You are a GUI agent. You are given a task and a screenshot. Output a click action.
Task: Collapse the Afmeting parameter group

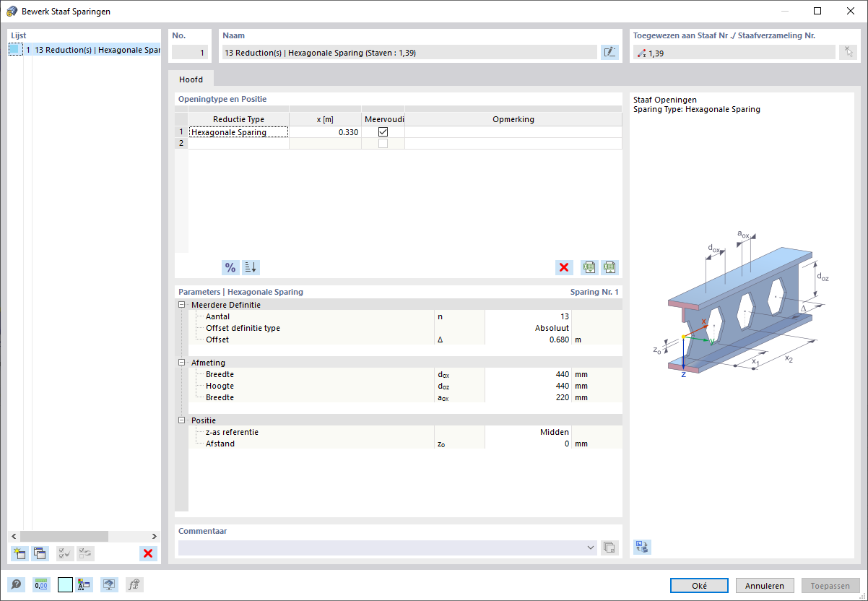click(x=181, y=363)
